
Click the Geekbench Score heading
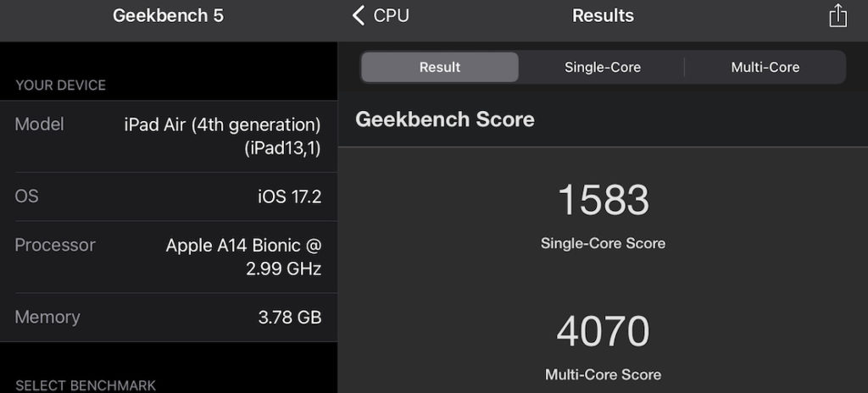tap(444, 119)
